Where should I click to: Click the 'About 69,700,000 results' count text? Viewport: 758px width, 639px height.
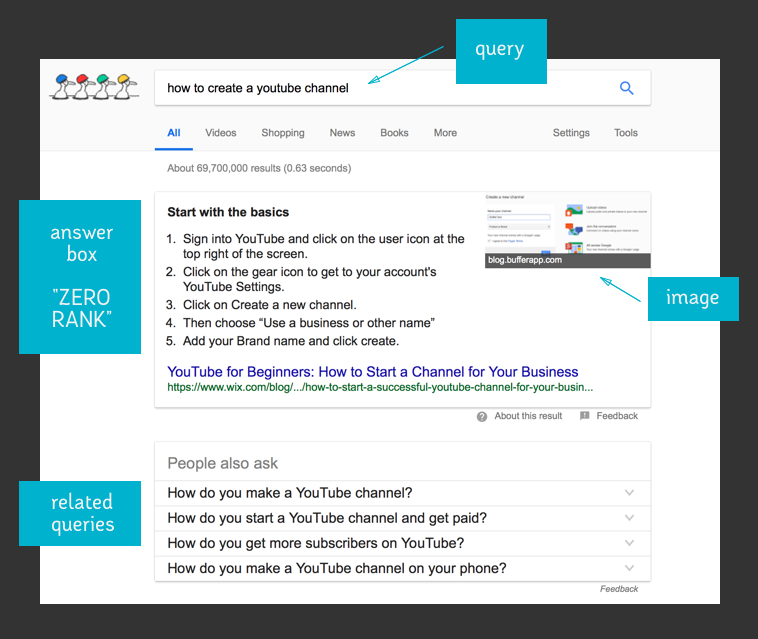pos(259,168)
